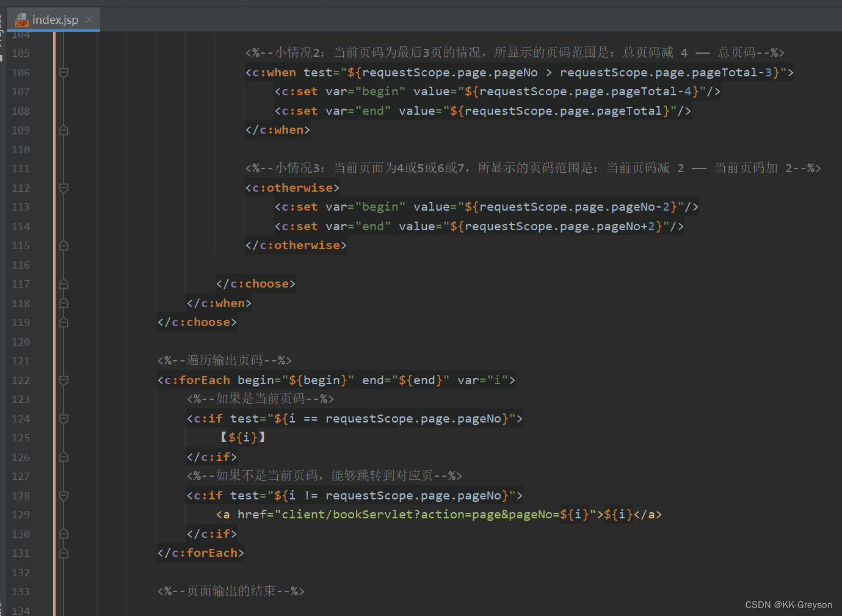The width and height of the screenshot is (842, 616).
Task: Click the closing </c:when> tag on line 109
Action: pos(278,130)
